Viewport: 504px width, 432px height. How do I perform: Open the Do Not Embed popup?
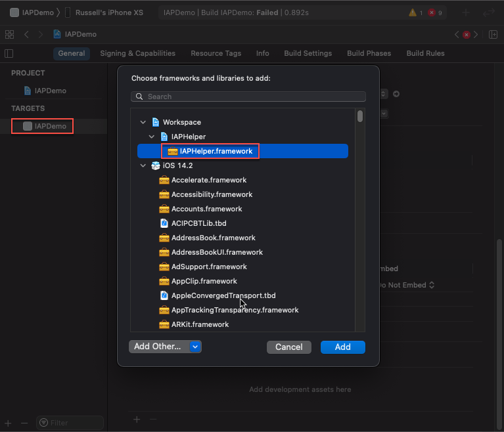tap(407, 285)
